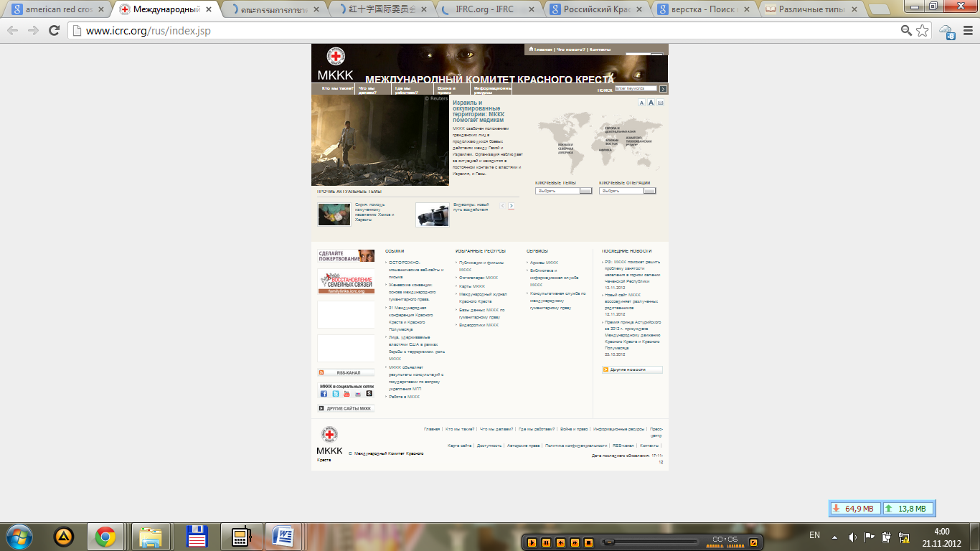The width and height of the screenshot is (980, 551).
Task: Open the Карты МККК link
Action: [x=472, y=286]
